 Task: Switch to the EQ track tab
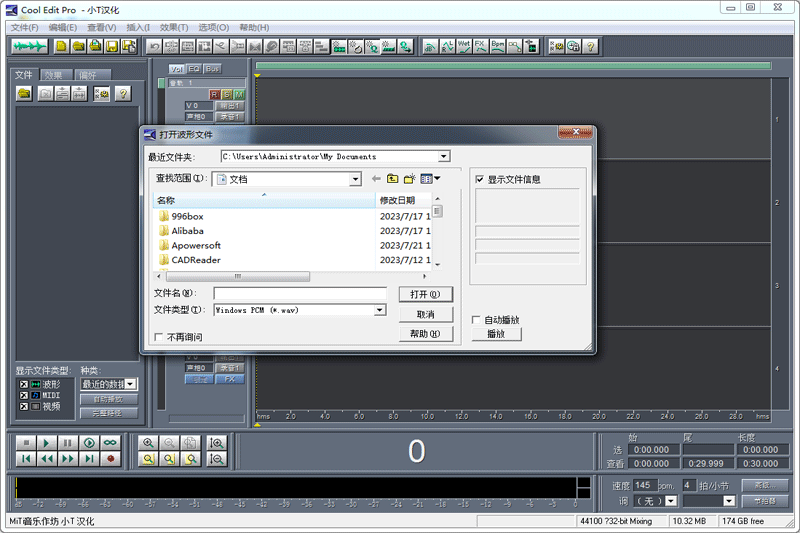pyautogui.click(x=194, y=69)
